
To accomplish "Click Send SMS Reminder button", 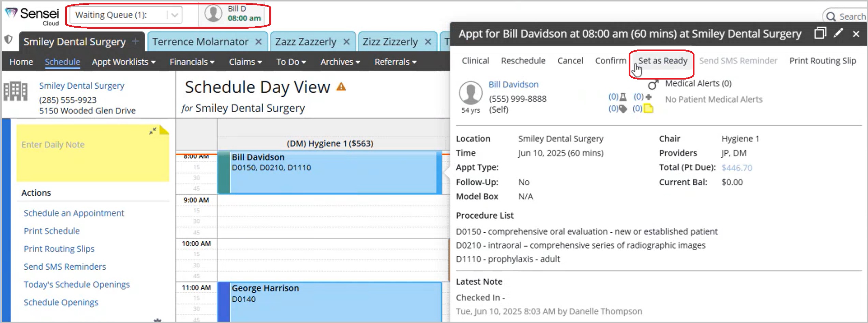I will (738, 61).
